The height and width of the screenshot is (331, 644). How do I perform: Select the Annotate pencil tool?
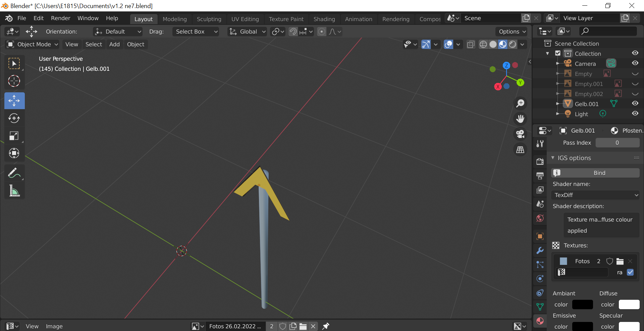click(14, 173)
